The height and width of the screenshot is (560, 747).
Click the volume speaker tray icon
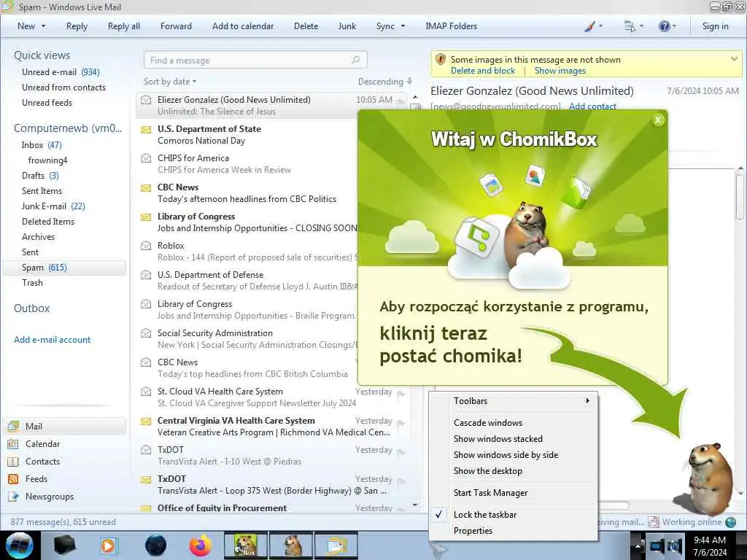675,546
